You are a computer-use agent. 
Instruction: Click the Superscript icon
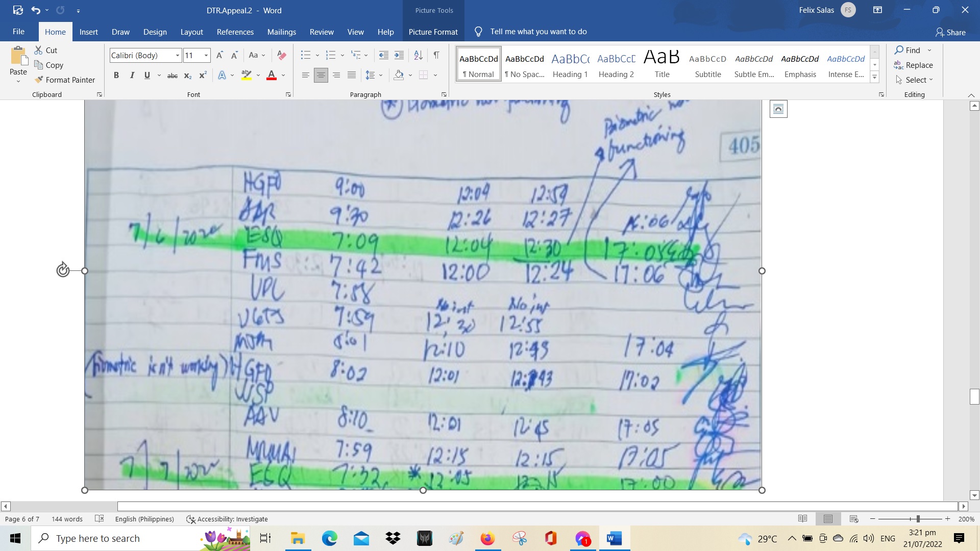click(203, 76)
